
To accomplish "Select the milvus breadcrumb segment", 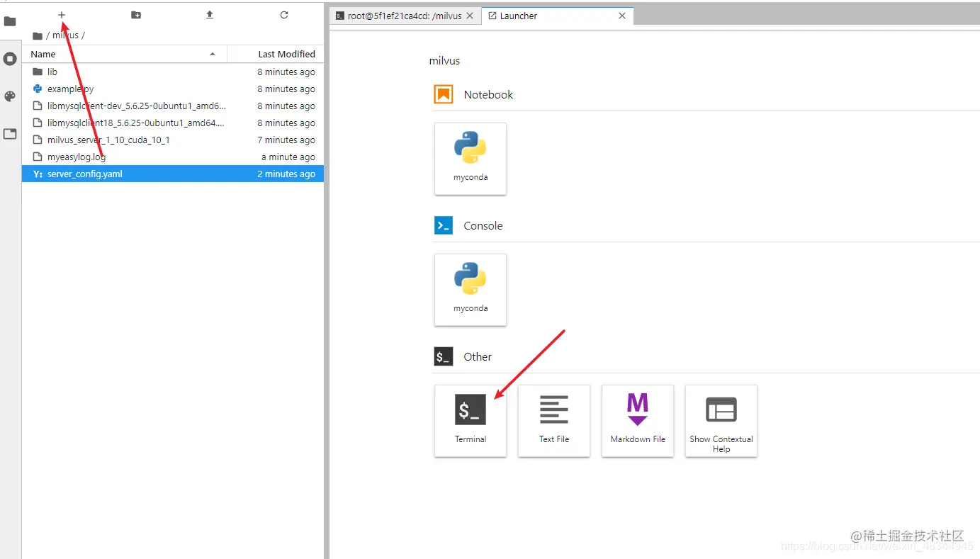I will coord(66,35).
